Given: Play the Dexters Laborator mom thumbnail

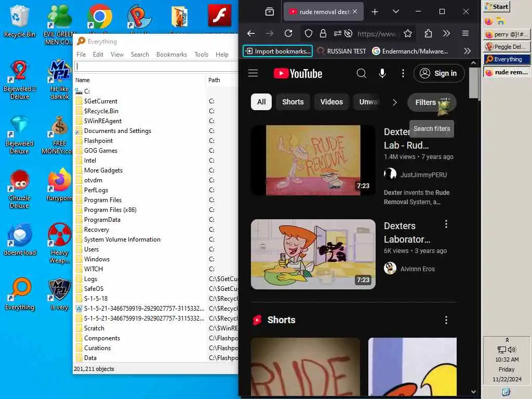Looking at the screenshot, I should tap(313, 254).
